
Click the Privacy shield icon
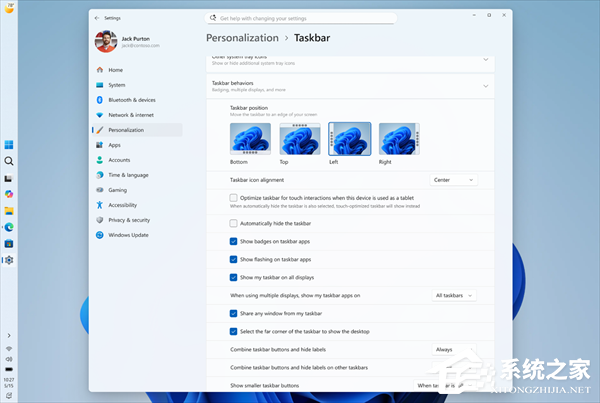(100, 220)
